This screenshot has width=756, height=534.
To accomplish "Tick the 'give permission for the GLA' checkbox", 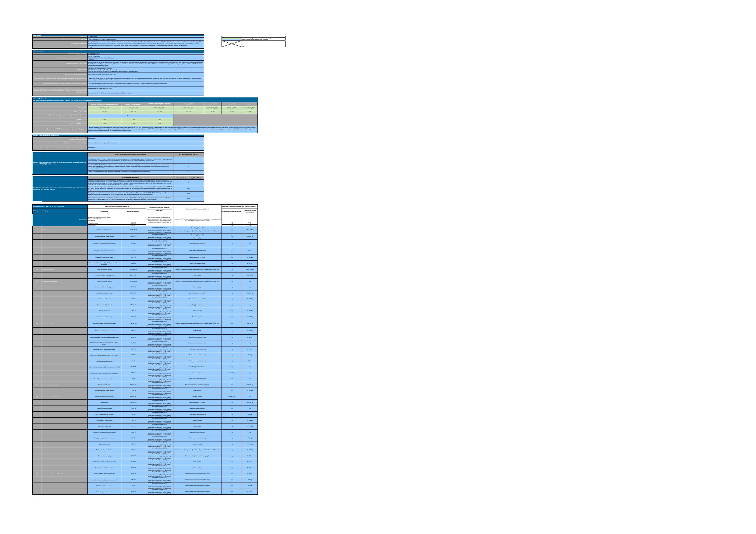I will 139,93.
